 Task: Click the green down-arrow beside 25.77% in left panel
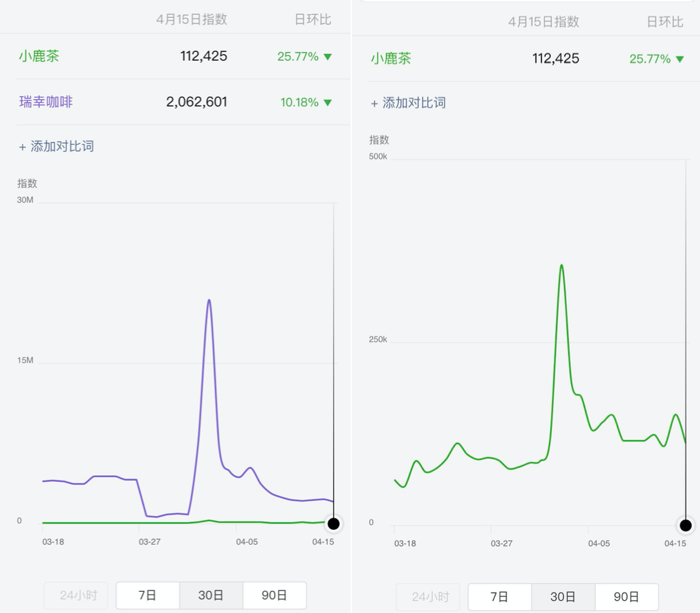[327, 57]
